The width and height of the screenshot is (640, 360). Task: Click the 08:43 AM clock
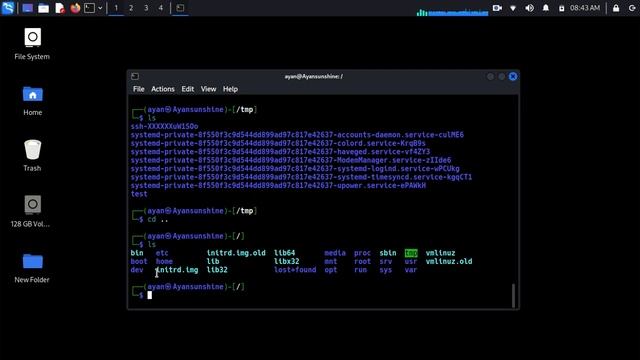click(585, 8)
